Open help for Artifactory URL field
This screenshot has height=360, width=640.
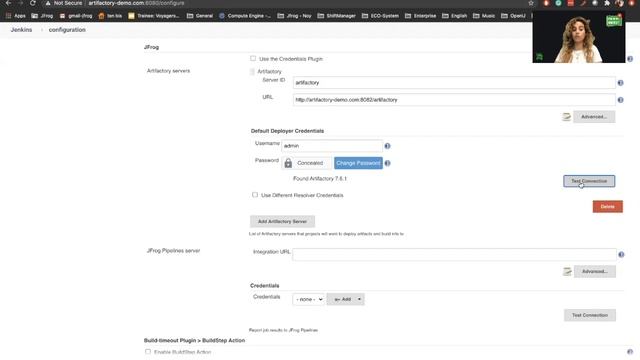point(620,100)
